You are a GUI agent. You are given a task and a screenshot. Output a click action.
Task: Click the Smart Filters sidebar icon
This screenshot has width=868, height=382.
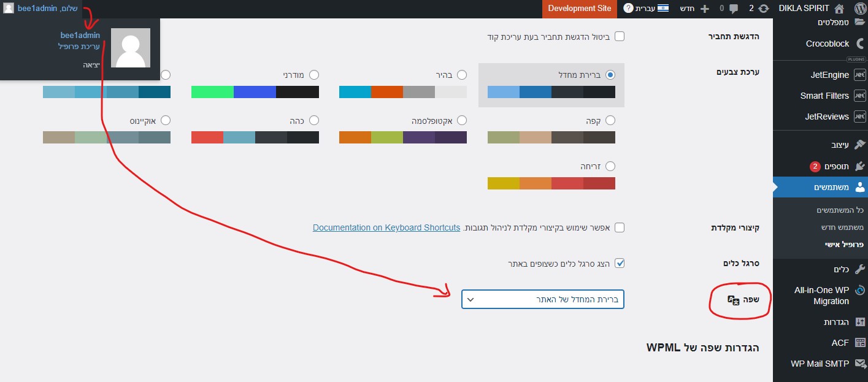pos(859,96)
